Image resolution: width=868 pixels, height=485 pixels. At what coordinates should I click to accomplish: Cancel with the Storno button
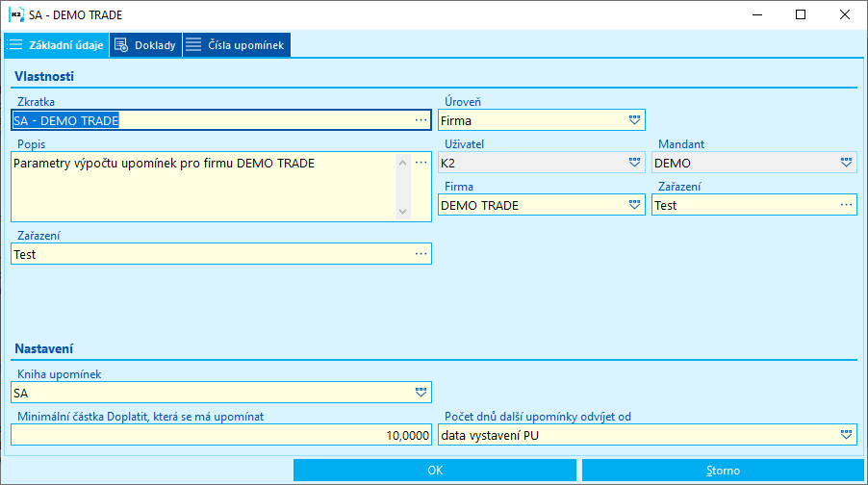pos(723,470)
